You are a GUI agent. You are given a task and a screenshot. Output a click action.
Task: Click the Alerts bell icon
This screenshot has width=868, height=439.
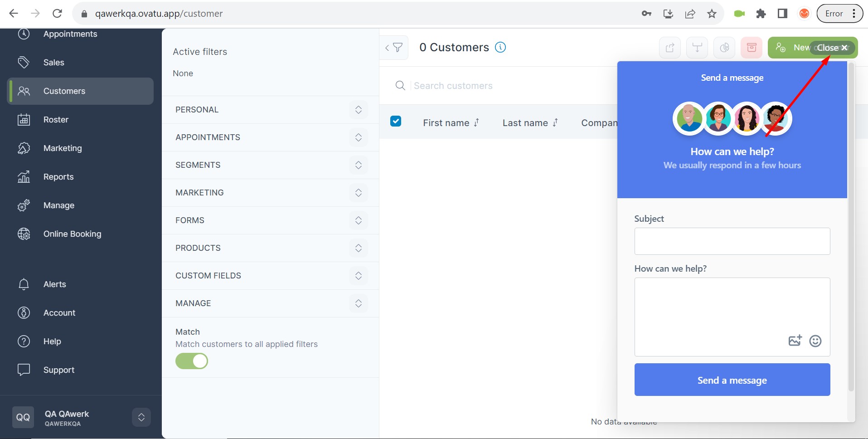24,284
